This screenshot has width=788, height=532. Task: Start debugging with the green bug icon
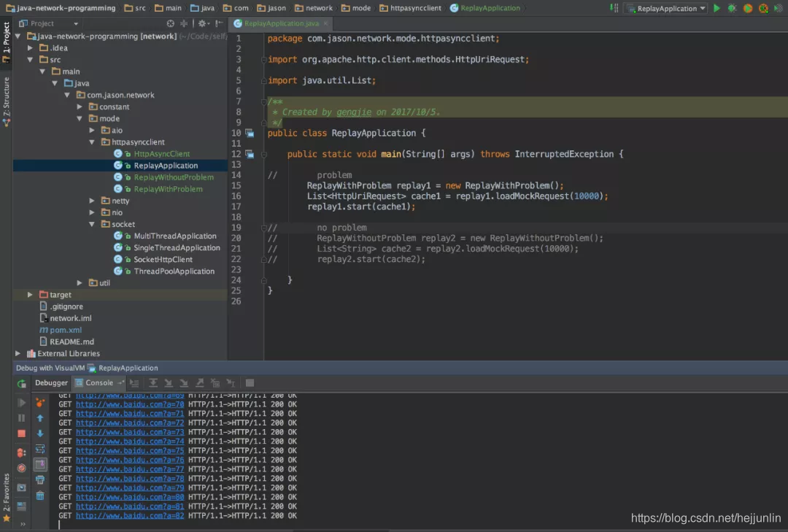tap(732, 8)
